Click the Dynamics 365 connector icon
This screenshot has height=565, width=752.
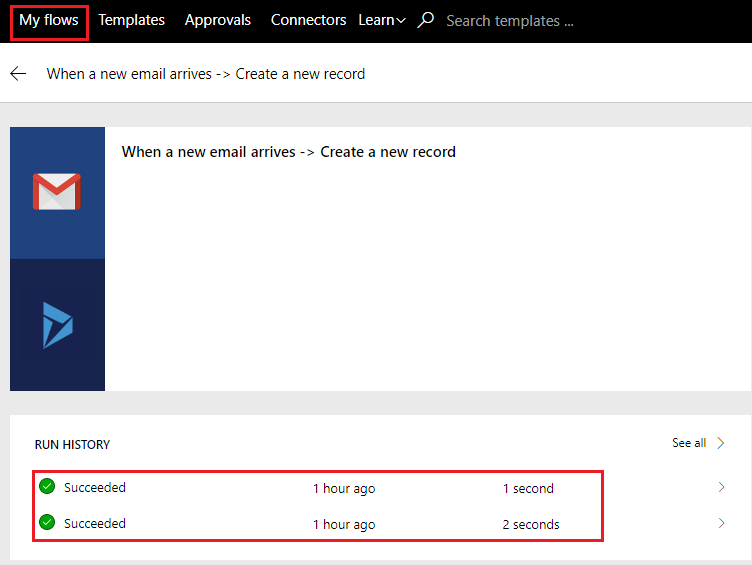pos(58,325)
